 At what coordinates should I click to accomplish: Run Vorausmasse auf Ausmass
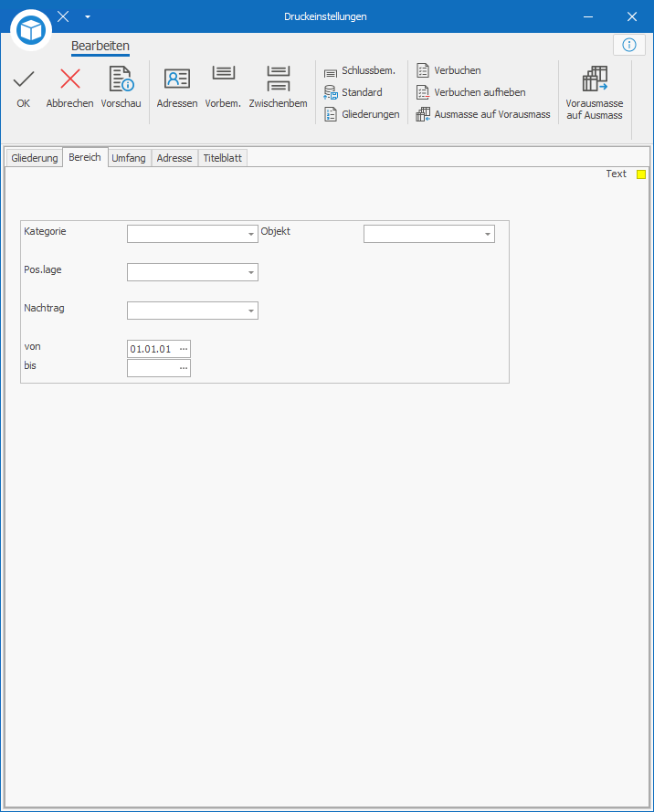[595, 92]
